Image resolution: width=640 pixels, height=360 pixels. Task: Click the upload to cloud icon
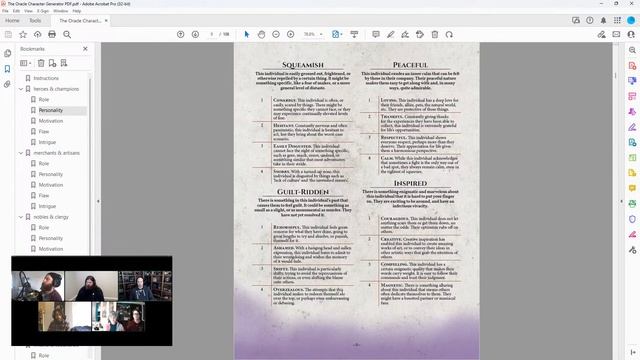click(x=38, y=35)
